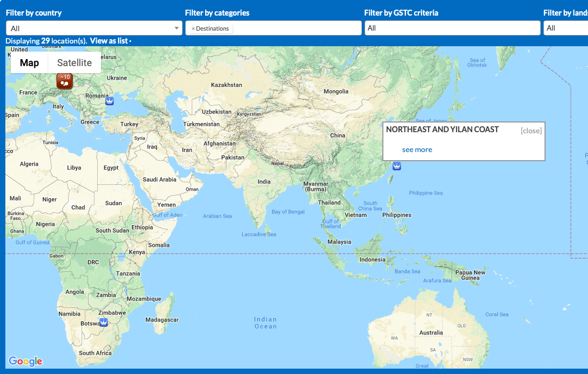
Task: Click the Zambia label on the map
Action: pos(106,295)
